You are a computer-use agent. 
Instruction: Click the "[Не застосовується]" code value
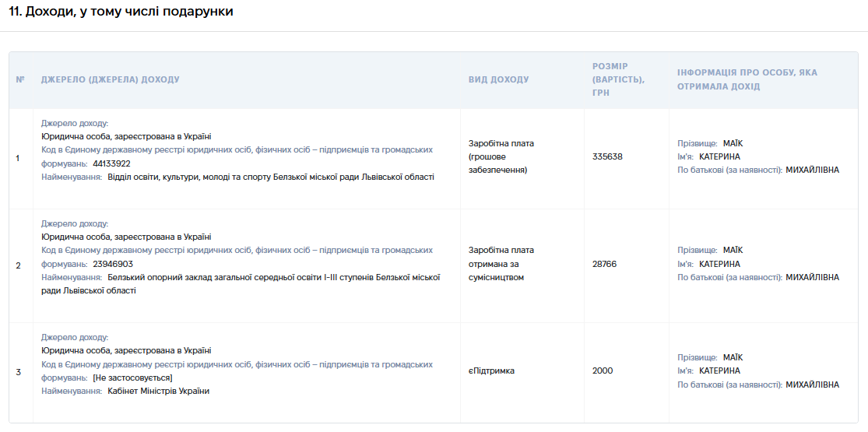point(133,378)
